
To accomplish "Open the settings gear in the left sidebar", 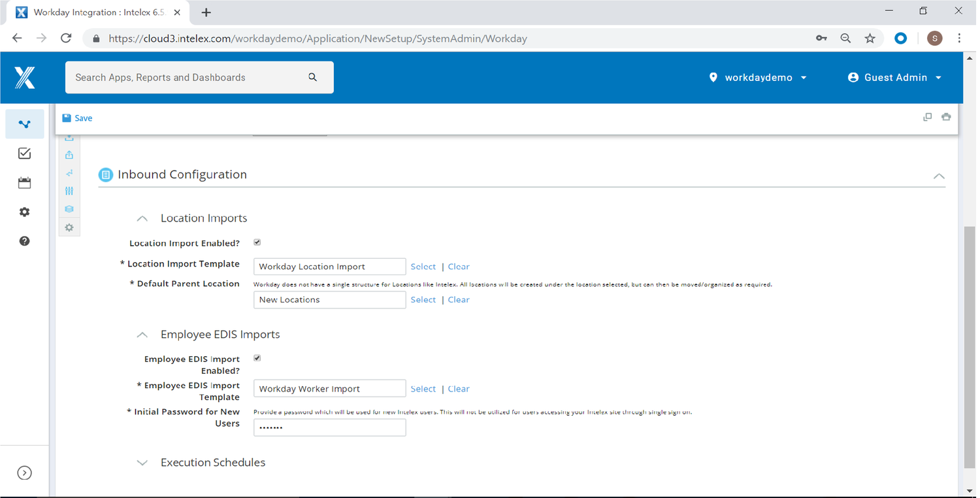I will [x=24, y=212].
